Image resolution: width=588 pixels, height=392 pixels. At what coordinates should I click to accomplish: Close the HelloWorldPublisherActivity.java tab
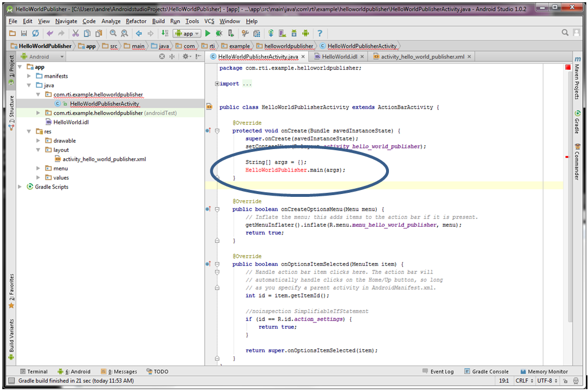coord(303,56)
